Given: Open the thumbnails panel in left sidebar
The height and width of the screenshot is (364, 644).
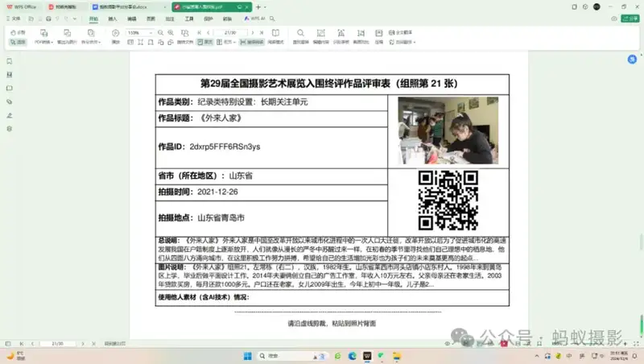Looking at the screenshot, I should (10, 75).
